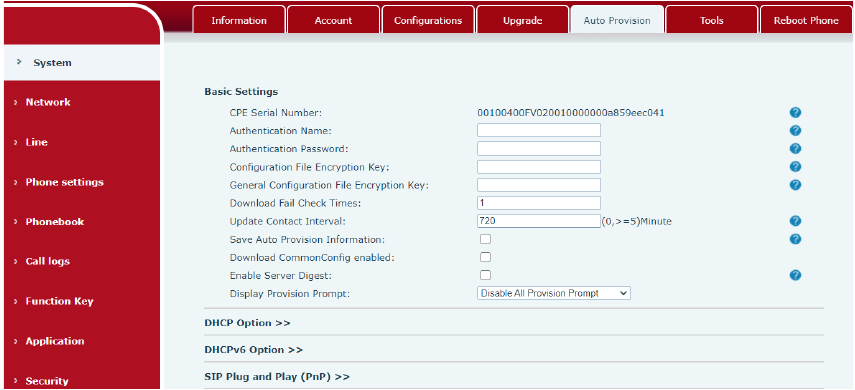Switch to Information tab

(x=239, y=20)
